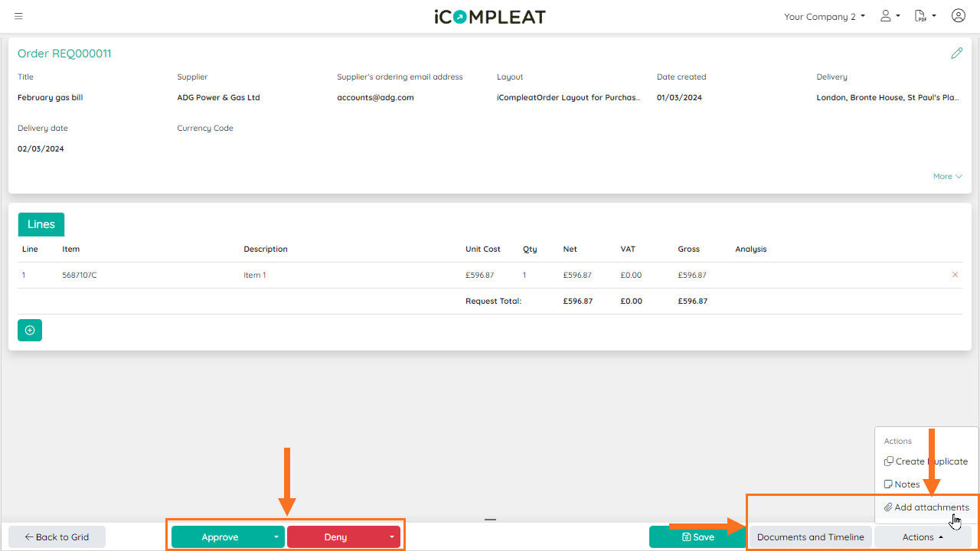Open the PDF document dropdown icon
This screenshot has height=551, width=980.
point(926,16)
